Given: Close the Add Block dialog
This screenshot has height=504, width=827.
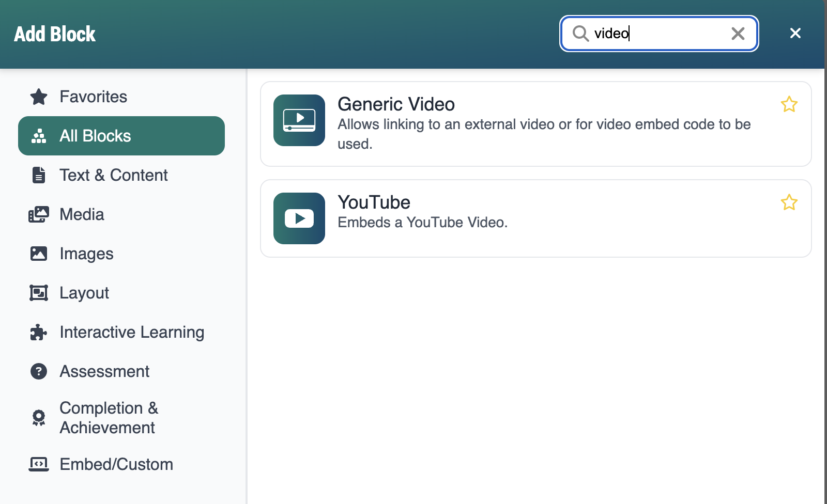Looking at the screenshot, I should (795, 33).
